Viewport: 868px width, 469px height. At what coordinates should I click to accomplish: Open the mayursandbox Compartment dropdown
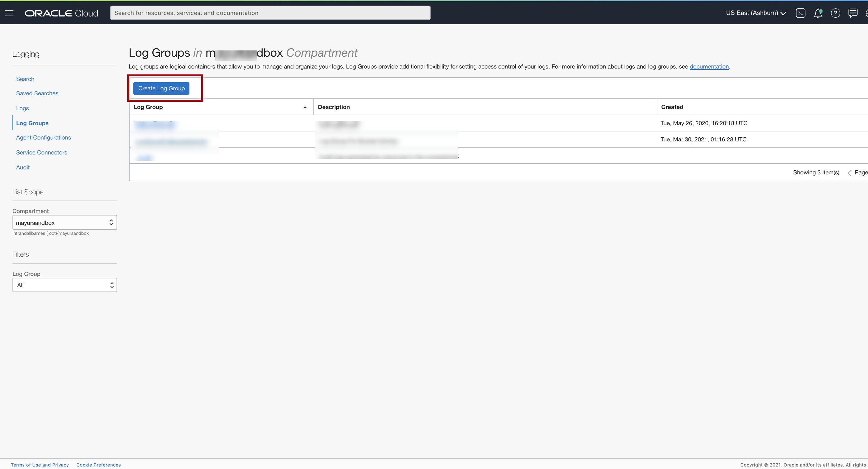[x=64, y=222]
